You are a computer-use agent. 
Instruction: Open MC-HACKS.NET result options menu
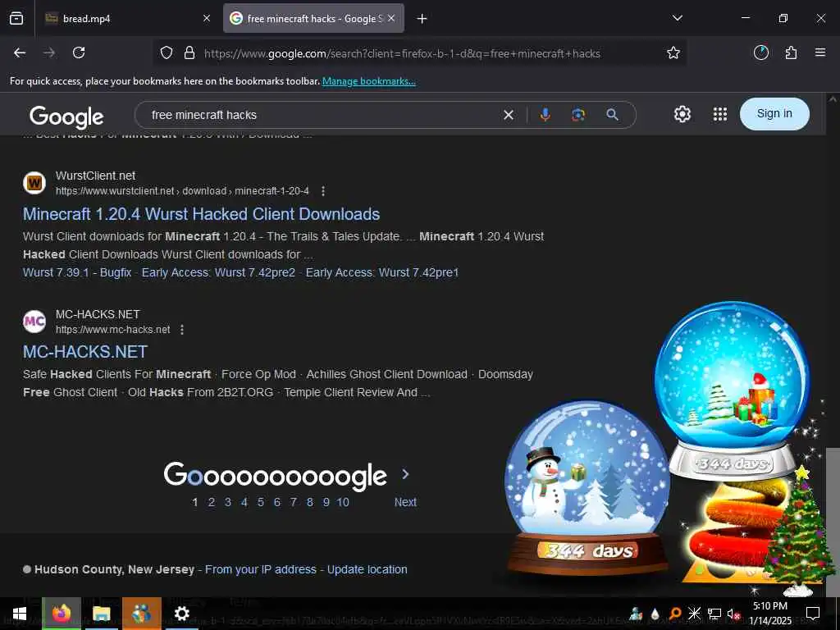tap(182, 330)
